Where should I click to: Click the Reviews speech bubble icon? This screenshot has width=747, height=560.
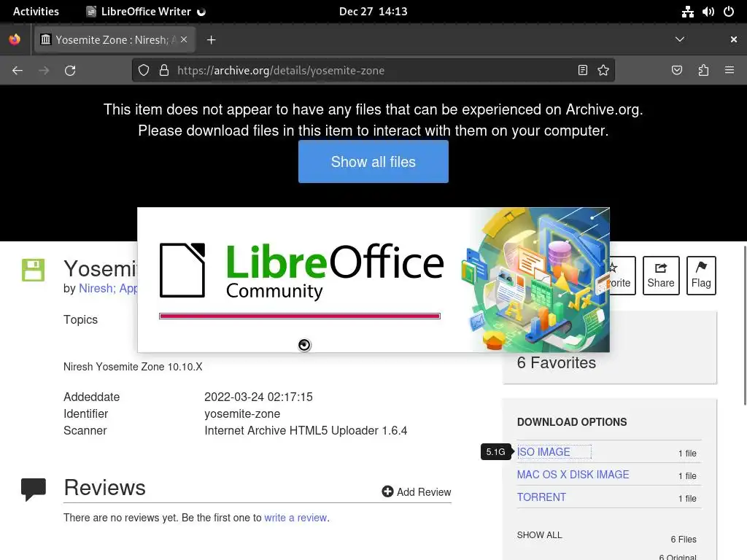pyautogui.click(x=34, y=489)
